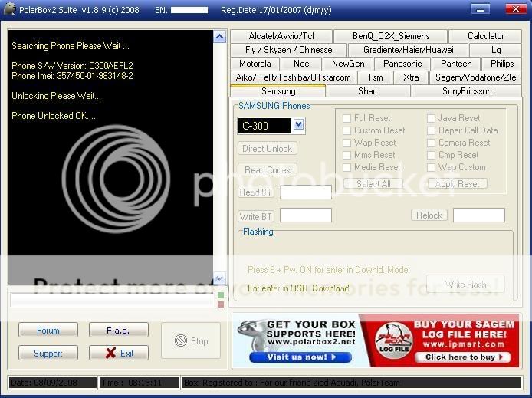Click the Direct Unlock button
Screen dimensions: 532x398
click(268, 149)
